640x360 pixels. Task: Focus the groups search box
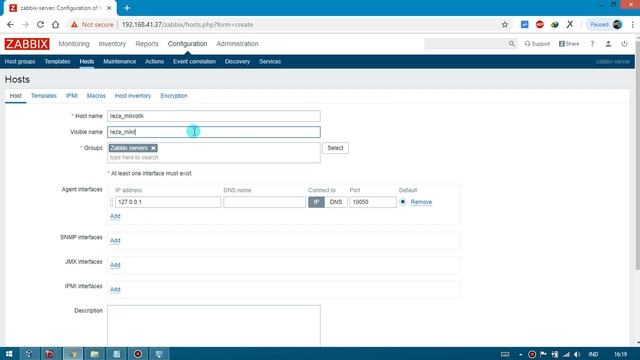(x=214, y=158)
